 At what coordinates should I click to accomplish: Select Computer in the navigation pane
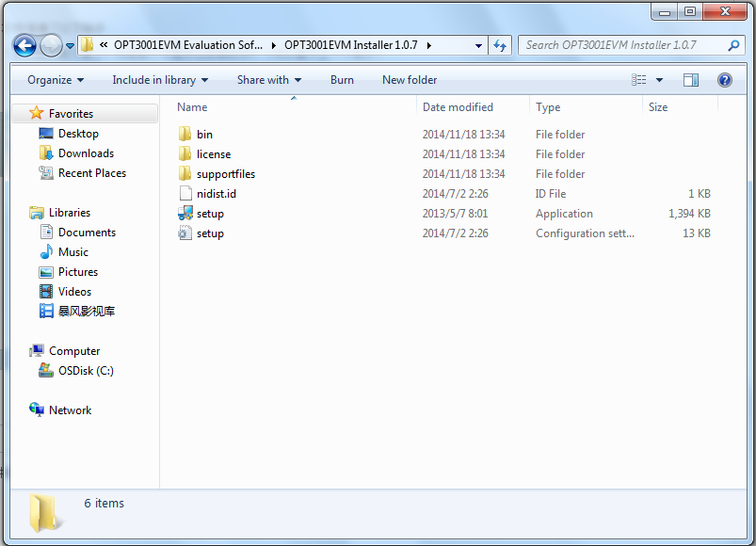[x=74, y=351]
